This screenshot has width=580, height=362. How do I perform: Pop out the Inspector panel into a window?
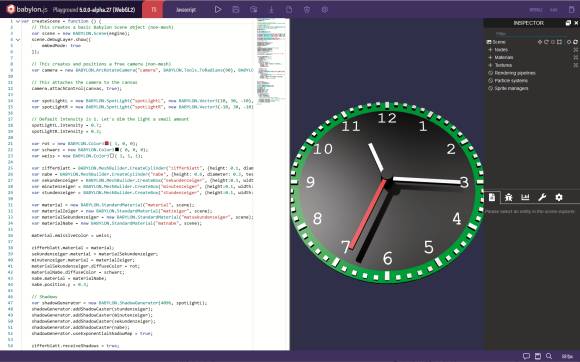pos(568,23)
